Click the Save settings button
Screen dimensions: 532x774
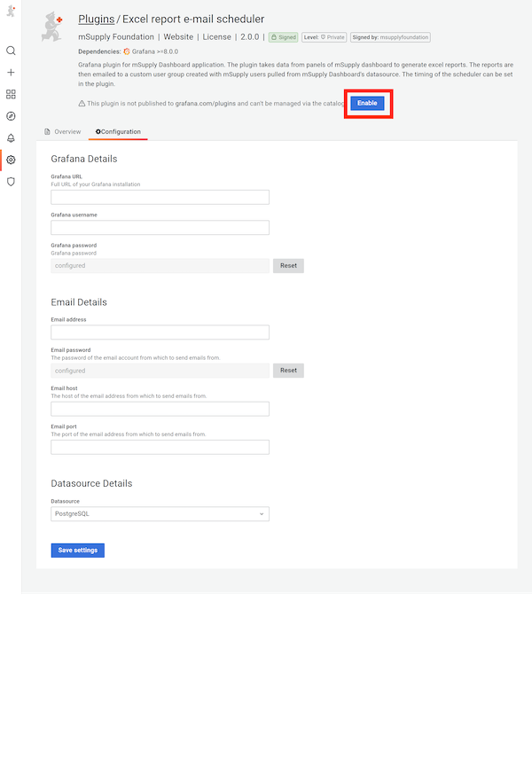pyautogui.click(x=78, y=551)
